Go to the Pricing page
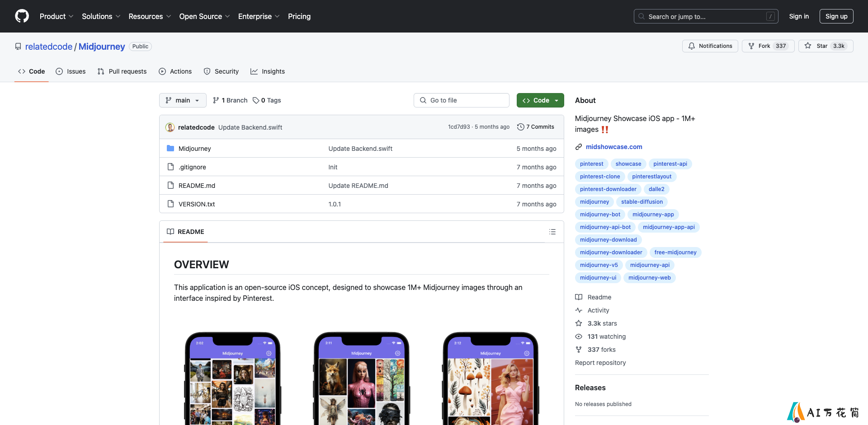This screenshot has width=868, height=425. [x=299, y=16]
